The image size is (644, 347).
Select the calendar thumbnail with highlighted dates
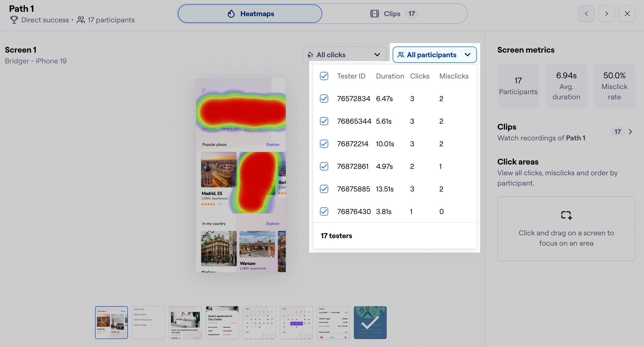point(296,322)
